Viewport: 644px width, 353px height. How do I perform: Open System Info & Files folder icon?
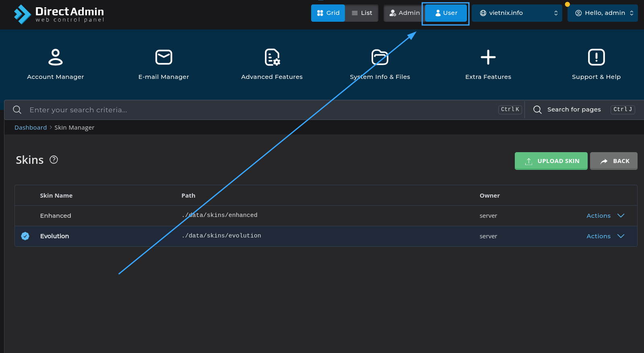click(380, 57)
